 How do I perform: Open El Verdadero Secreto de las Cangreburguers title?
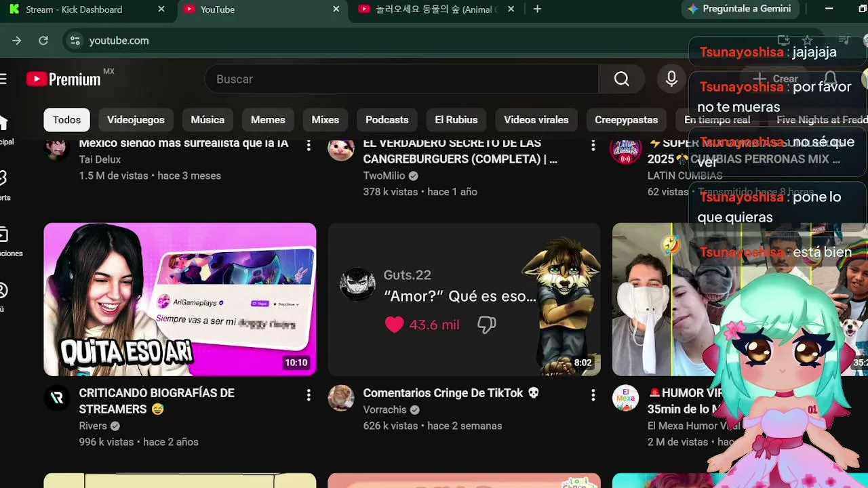click(x=460, y=151)
